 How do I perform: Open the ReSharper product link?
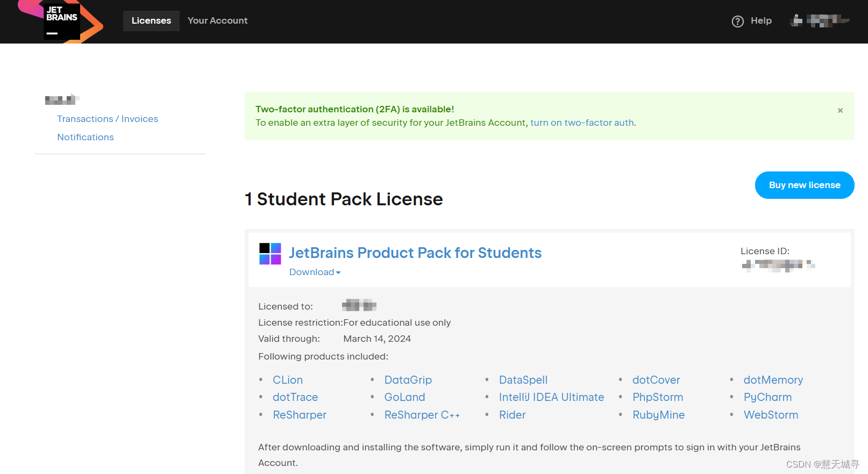(300, 415)
